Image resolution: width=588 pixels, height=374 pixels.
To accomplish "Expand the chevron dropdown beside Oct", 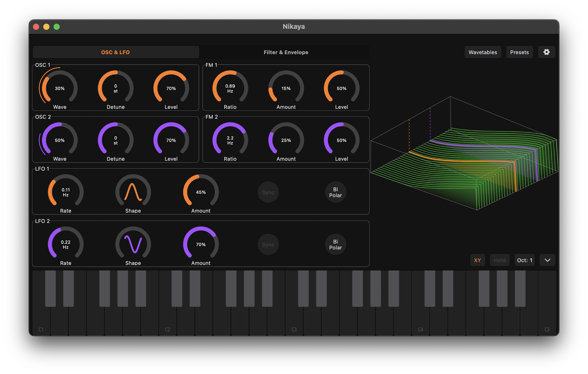I will pyautogui.click(x=547, y=260).
